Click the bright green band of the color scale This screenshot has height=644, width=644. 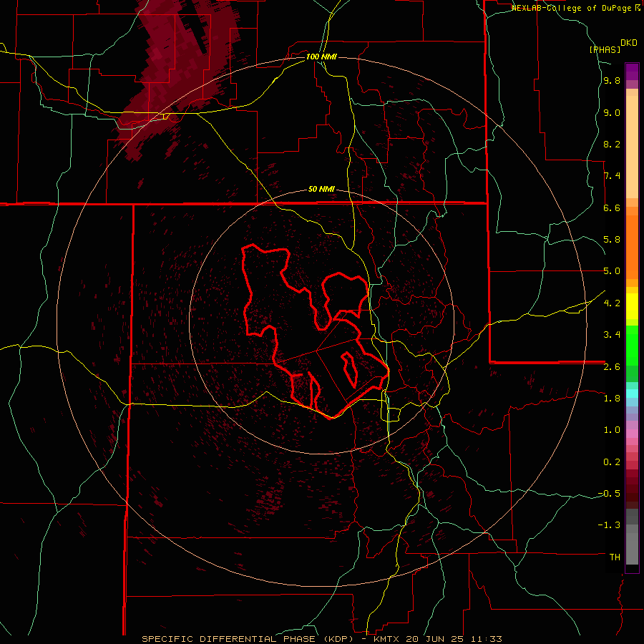tap(632, 346)
